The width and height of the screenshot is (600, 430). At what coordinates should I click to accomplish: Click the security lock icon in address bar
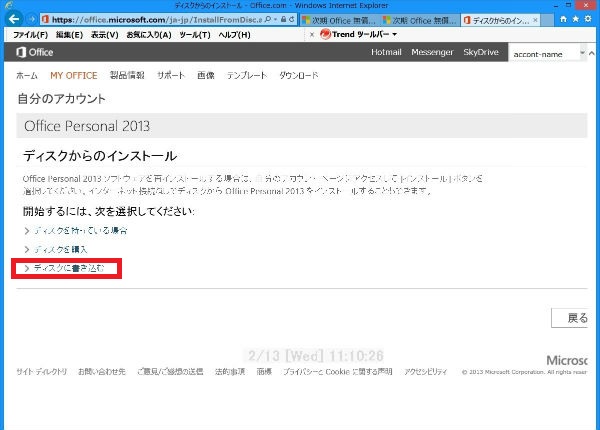(284, 19)
